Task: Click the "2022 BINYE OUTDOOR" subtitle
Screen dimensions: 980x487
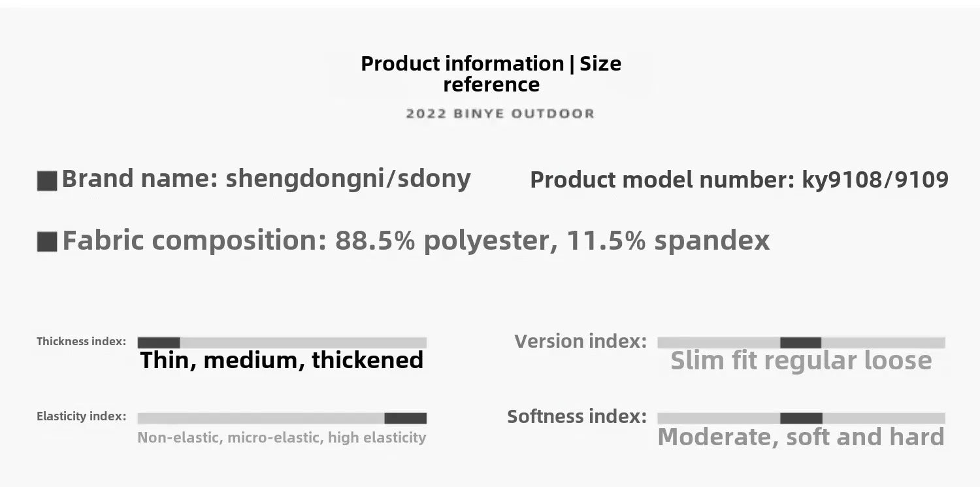Action: [500, 114]
